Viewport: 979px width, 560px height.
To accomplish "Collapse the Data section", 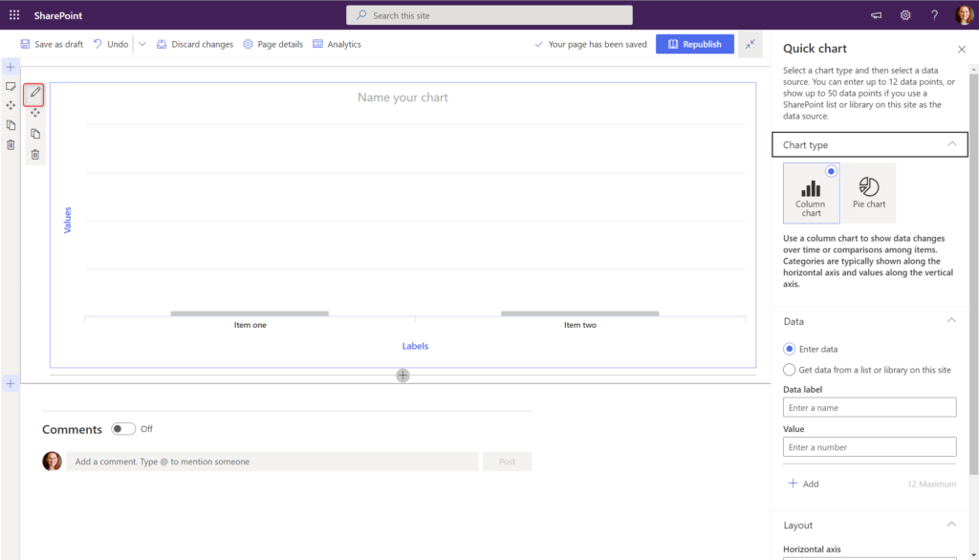I will pyautogui.click(x=951, y=321).
